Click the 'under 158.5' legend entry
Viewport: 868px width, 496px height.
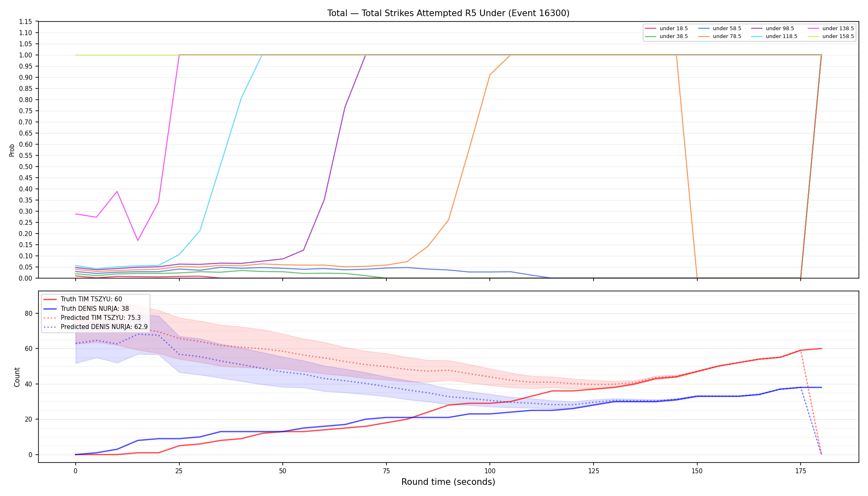[831, 36]
